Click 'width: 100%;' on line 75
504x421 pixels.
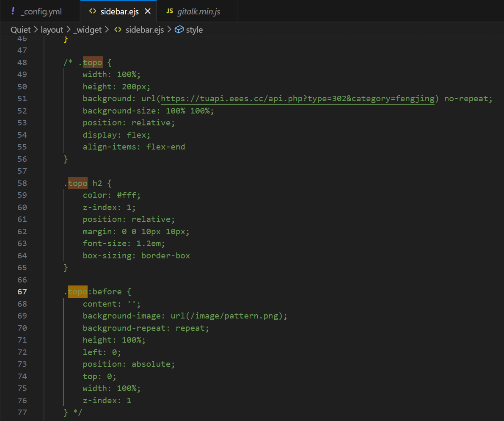point(112,388)
